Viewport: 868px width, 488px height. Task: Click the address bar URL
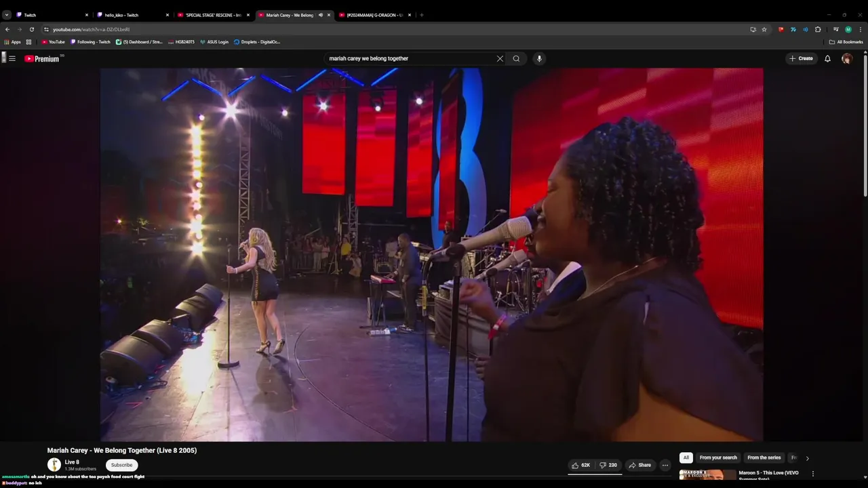point(91,29)
